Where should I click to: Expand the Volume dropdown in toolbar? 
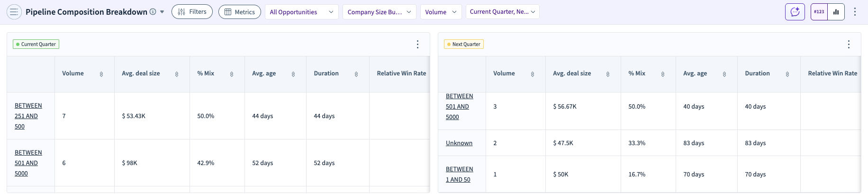tap(441, 12)
